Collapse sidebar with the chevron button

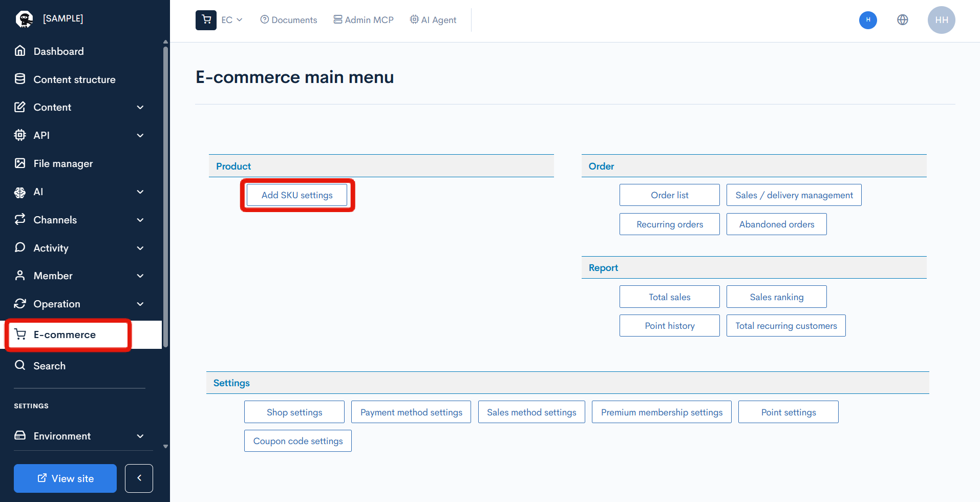click(139, 478)
